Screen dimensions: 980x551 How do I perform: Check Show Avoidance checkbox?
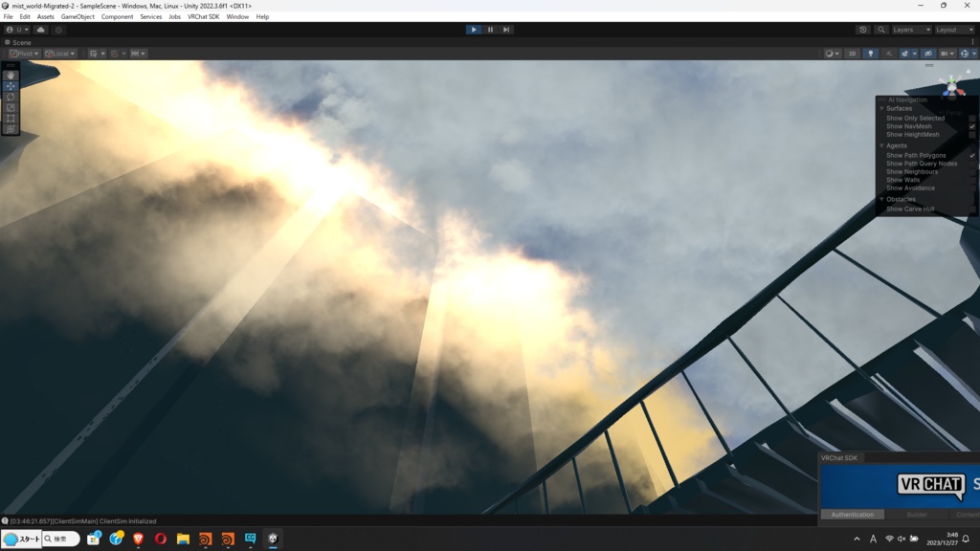(x=972, y=188)
